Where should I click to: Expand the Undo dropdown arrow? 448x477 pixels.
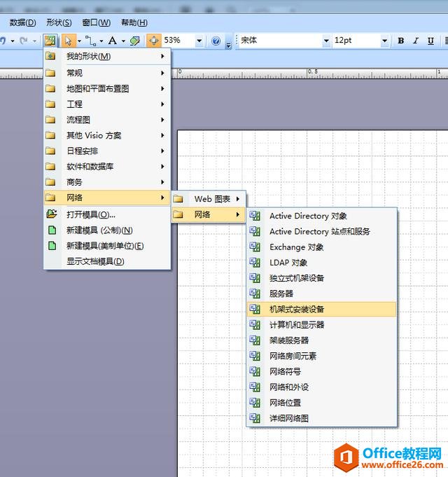point(13,41)
